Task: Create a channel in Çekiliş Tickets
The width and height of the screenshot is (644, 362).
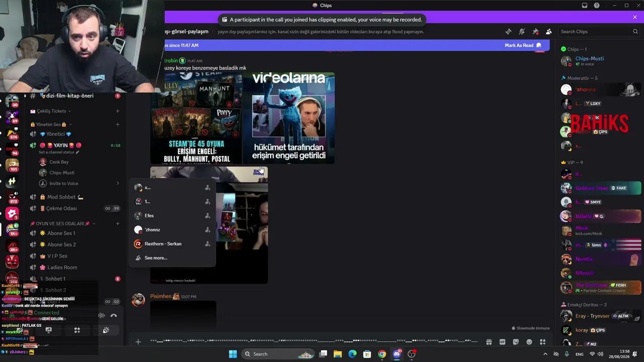Action: (118, 111)
